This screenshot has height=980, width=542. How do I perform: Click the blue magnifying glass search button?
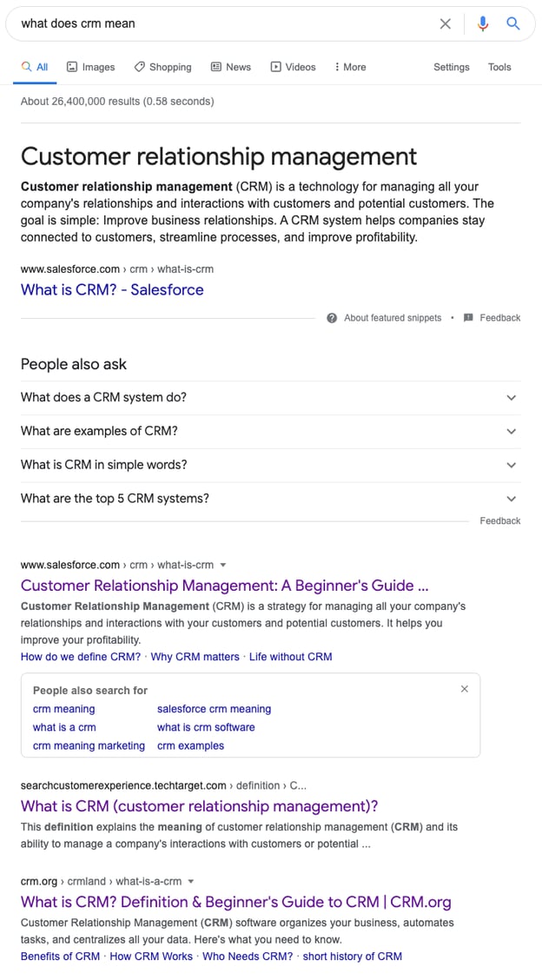pyautogui.click(x=513, y=24)
